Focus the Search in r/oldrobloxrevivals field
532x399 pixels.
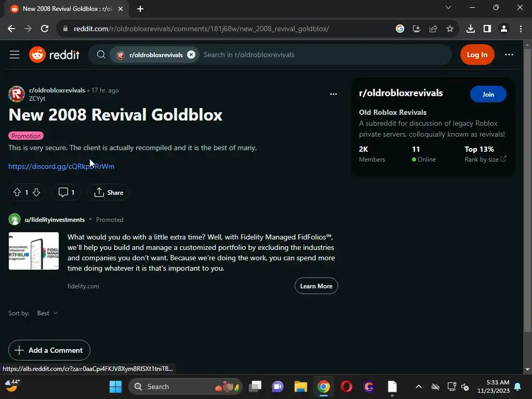[324, 55]
